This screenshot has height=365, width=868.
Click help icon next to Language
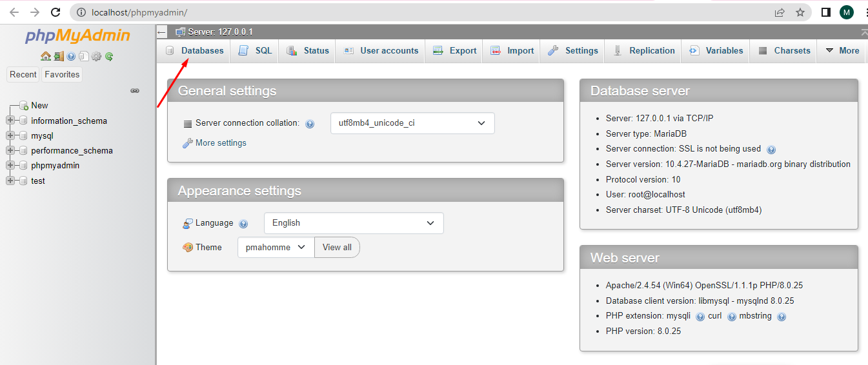[x=243, y=224]
